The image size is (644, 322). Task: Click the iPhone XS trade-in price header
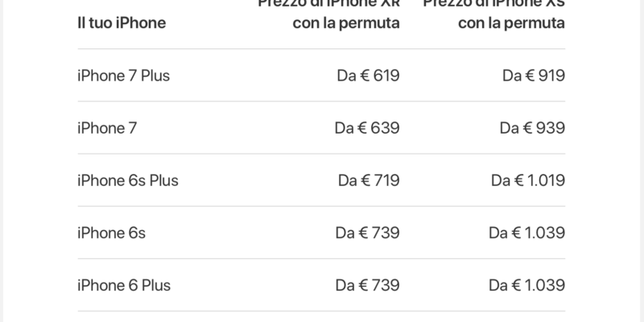(493, 14)
